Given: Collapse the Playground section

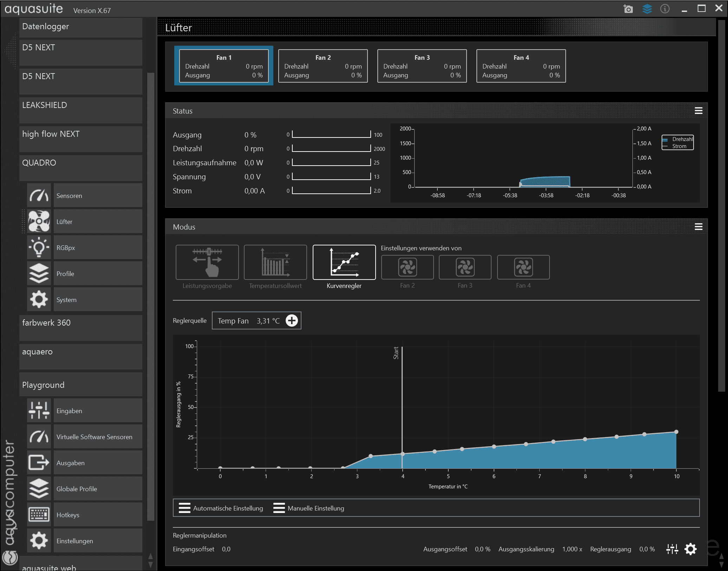Looking at the screenshot, I should pos(81,385).
